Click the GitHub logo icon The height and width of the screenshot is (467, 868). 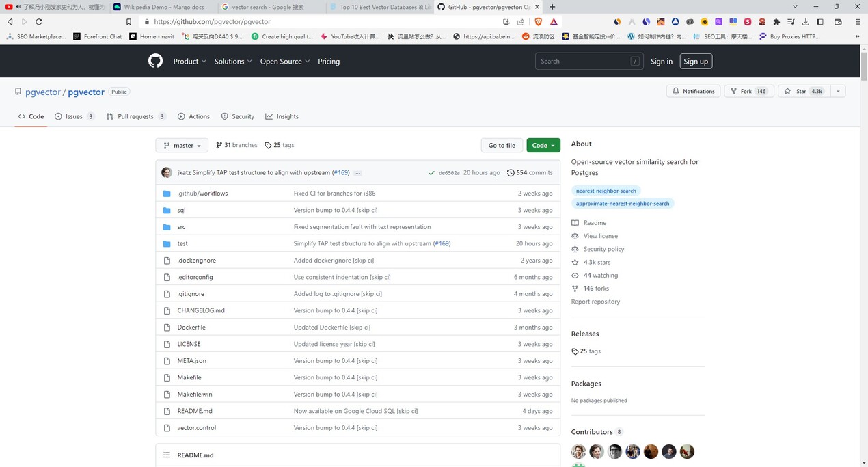[156, 61]
